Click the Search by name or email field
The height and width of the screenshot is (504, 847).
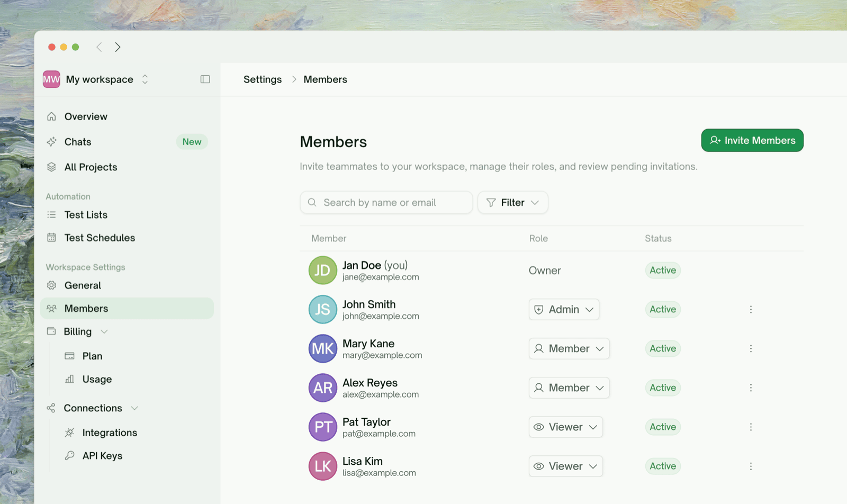pos(386,202)
